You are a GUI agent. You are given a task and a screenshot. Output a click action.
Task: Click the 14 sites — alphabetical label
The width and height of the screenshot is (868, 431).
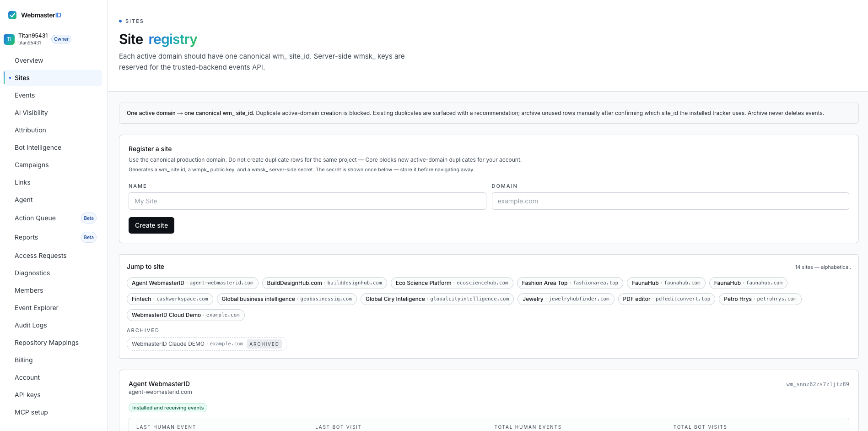point(823,267)
